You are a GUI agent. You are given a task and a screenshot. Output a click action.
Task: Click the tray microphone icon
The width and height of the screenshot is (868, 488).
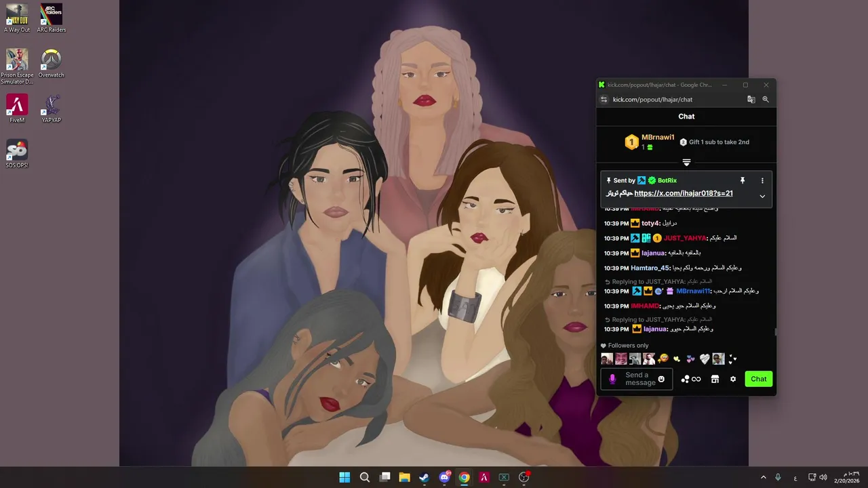point(778,477)
